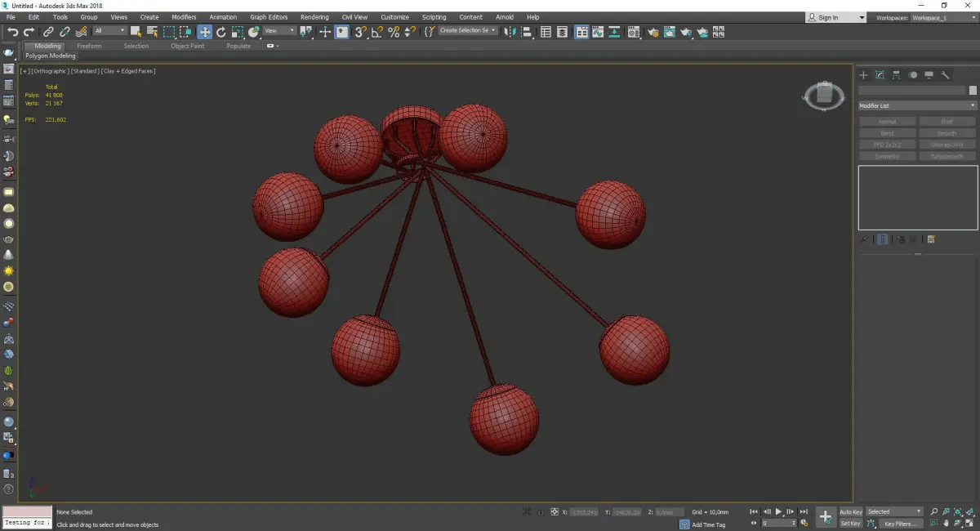Viewport: 980px width, 531px height.
Task: Go to the end frame button
Action: point(804,512)
